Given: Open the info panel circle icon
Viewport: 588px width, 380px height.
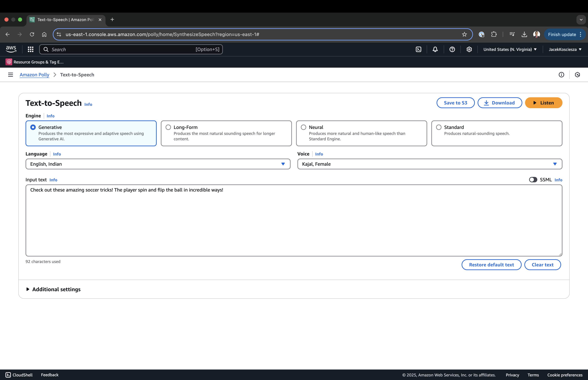Looking at the screenshot, I should click(561, 75).
